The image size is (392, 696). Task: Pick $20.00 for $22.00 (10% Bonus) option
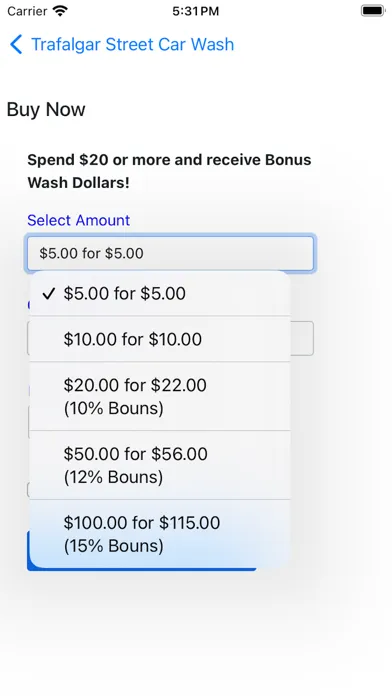tap(160, 396)
